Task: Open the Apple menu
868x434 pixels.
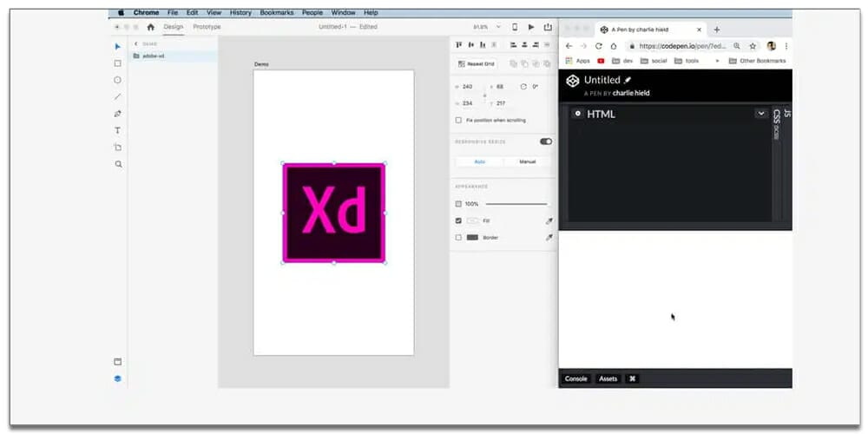Action: click(122, 12)
